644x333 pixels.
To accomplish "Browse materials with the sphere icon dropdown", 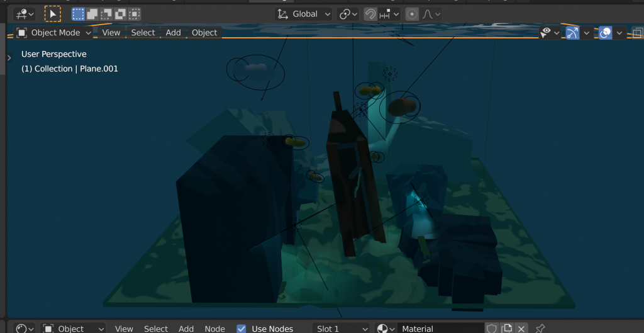I will [386, 329].
